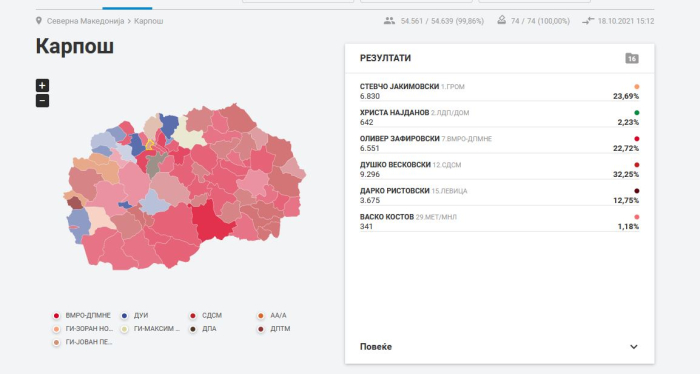Click the voters turnout people icon
This screenshot has height=374, width=700.
pos(389,21)
